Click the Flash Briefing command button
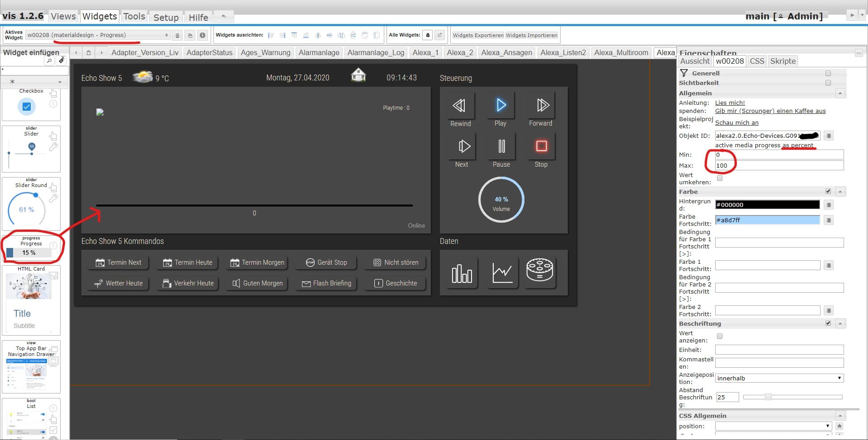 pos(327,283)
